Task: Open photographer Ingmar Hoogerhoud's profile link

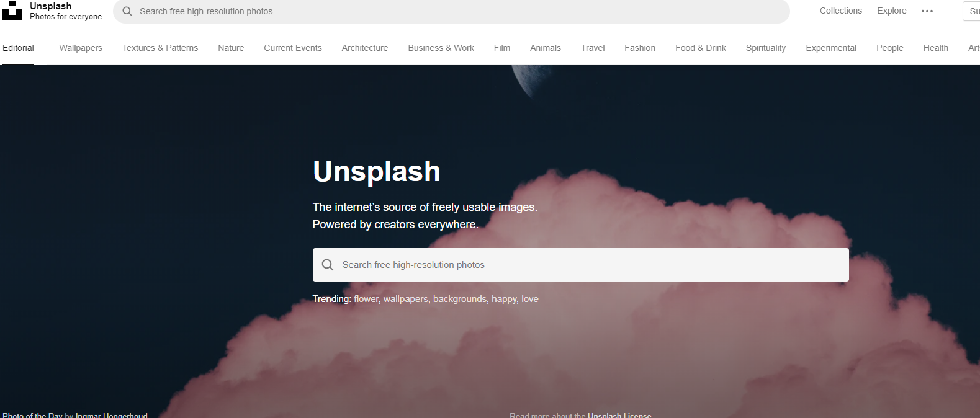Action: (x=112, y=414)
